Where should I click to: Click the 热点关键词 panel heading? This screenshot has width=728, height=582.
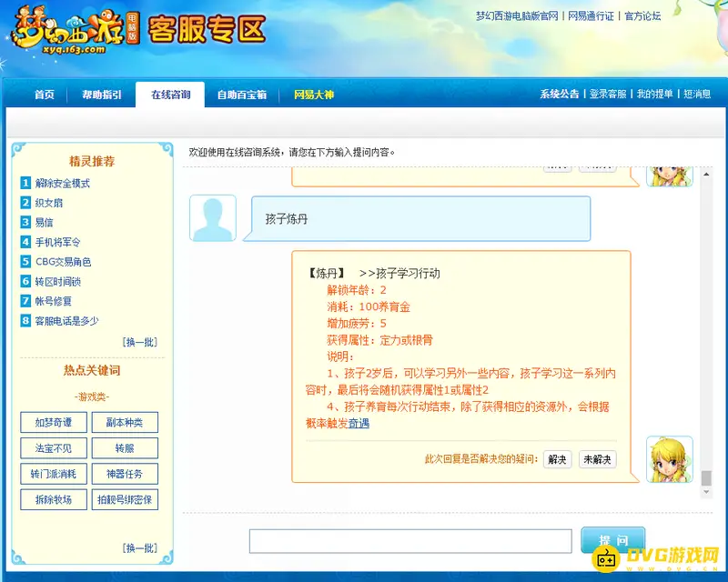[x=92, y=370]
